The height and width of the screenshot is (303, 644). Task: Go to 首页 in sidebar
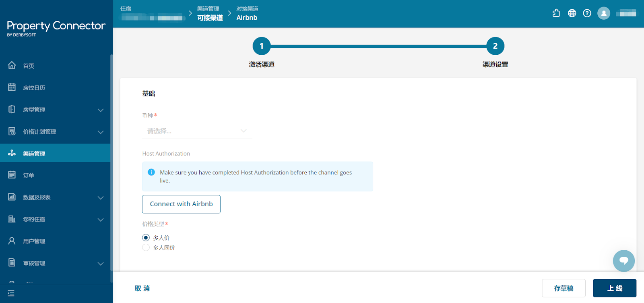click(x=55, y=66)
